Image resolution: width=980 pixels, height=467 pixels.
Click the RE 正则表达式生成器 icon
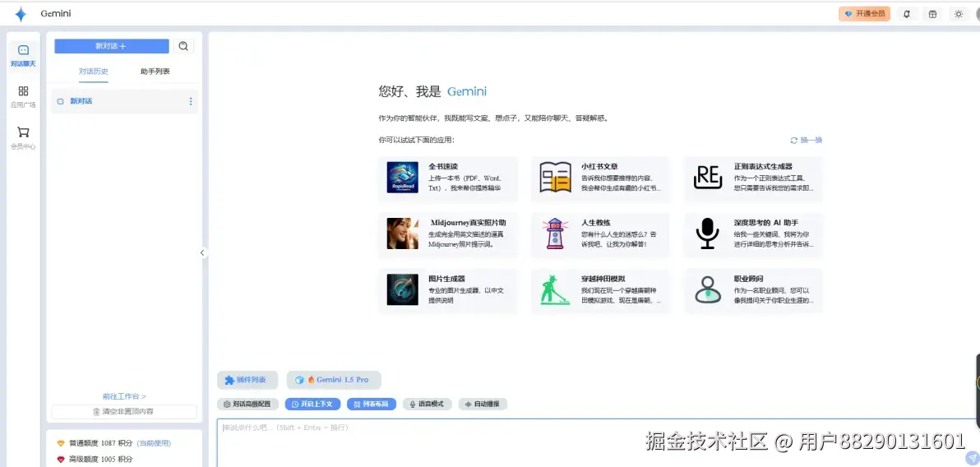708,178
